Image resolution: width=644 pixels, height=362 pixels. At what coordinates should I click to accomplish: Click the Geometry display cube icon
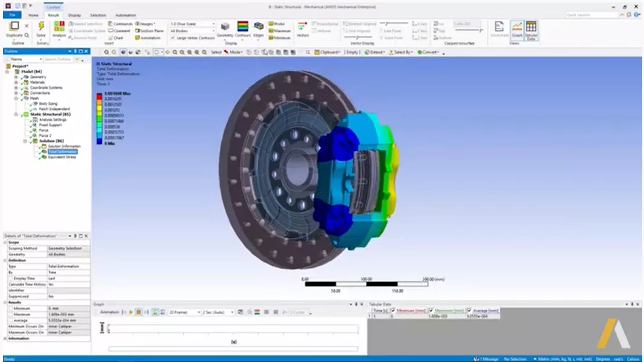225,27
